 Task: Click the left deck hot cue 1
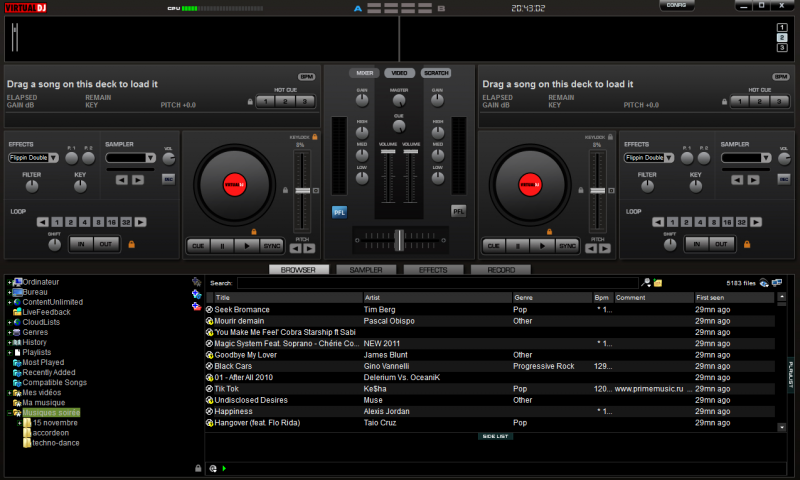pos(267,101)
